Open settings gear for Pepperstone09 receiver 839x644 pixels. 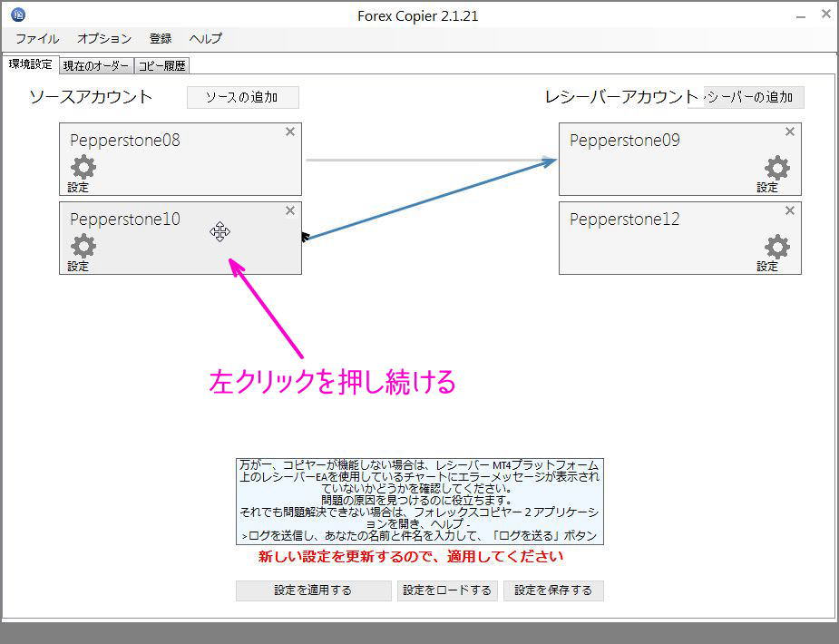coord(776,168)
